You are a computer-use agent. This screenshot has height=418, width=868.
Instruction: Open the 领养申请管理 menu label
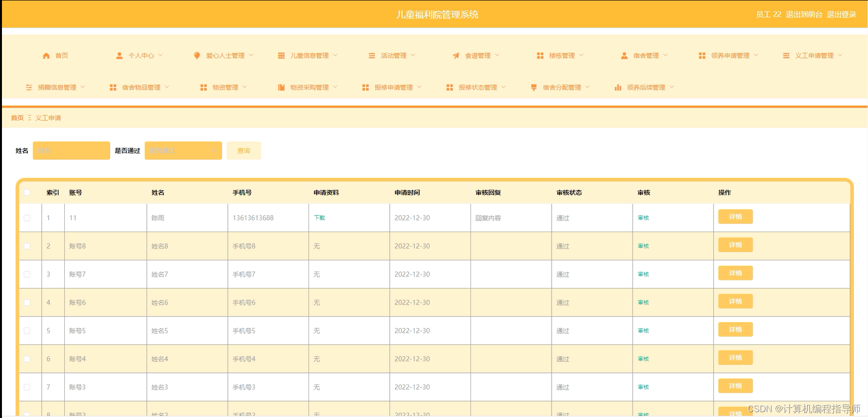point(730,56)
